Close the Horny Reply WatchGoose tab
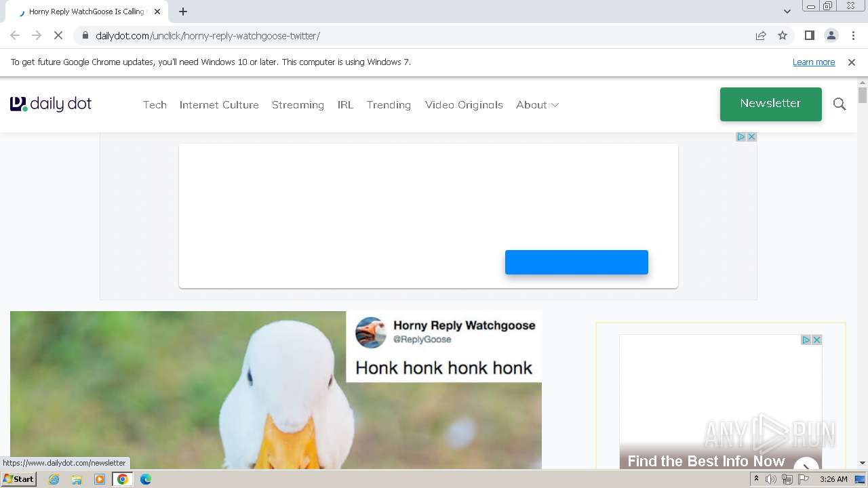868x488 pixels. coord(157,12)
